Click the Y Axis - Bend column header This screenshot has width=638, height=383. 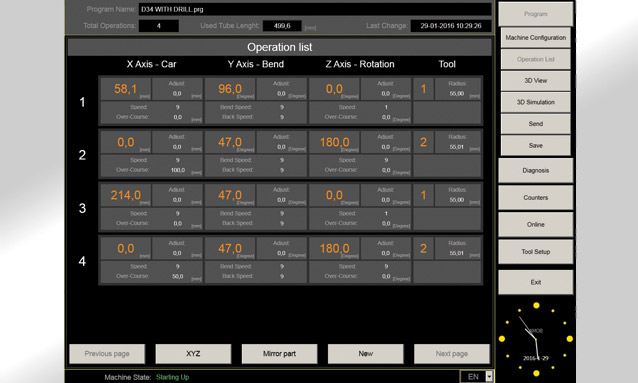256,64
